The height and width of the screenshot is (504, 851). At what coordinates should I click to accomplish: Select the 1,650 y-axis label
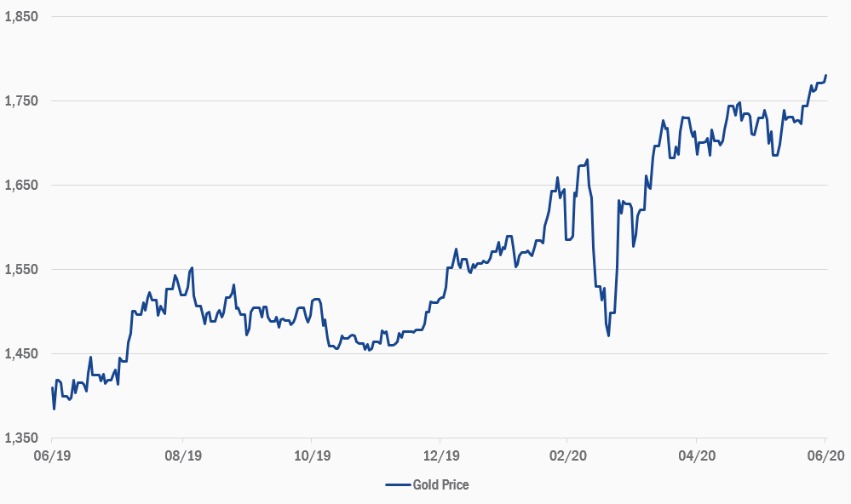(21, 185)
